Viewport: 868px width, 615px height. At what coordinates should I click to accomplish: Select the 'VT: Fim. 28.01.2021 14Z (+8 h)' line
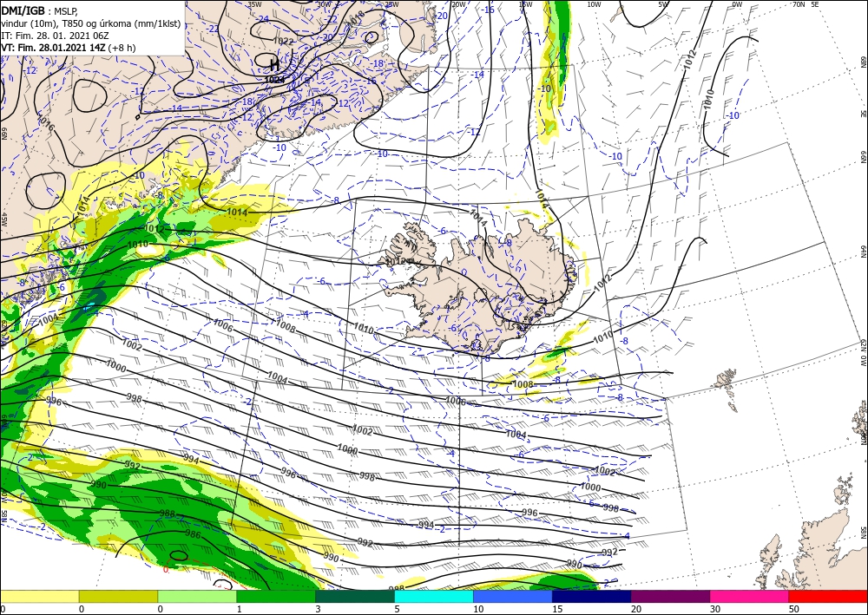pos(68,48)
